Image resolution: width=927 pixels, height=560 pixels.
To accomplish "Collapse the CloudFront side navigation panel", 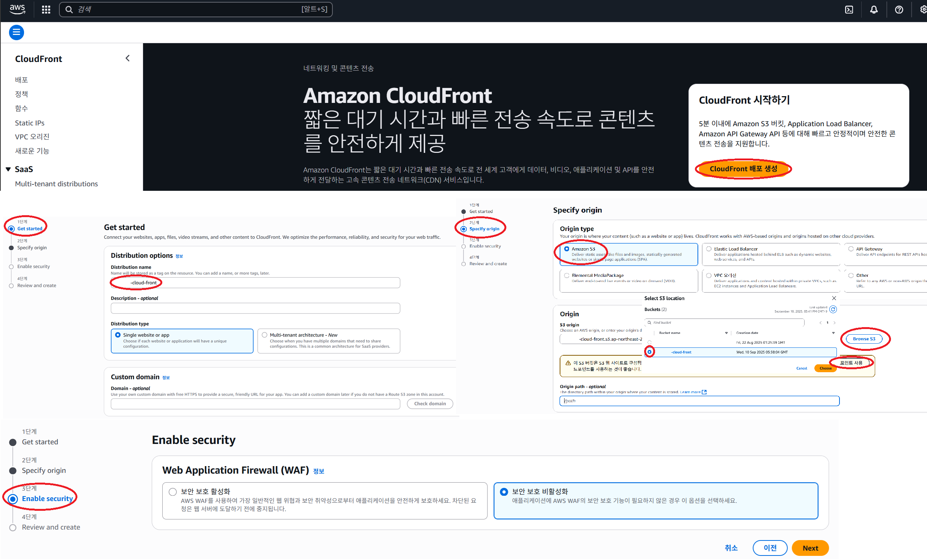I will coord(128,58).
